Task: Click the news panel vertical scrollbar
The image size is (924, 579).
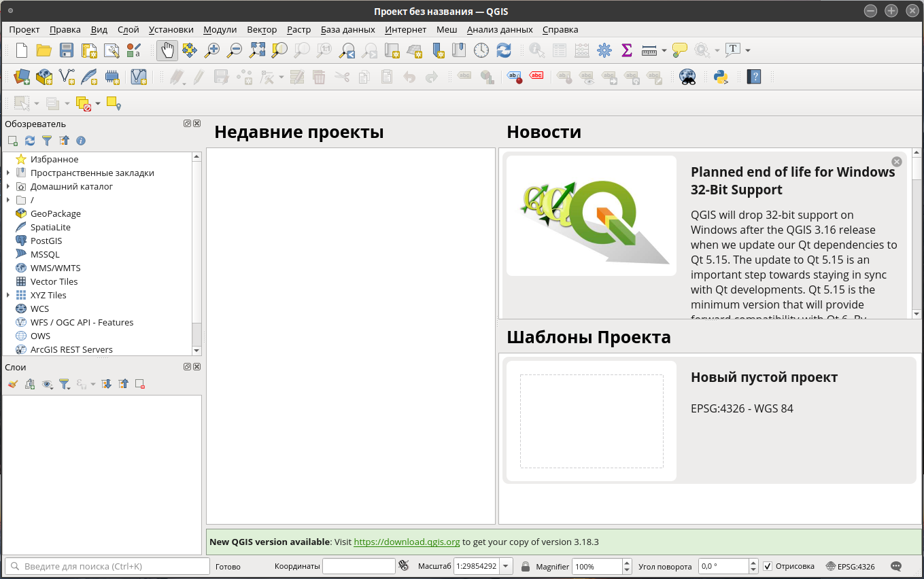Action: tap(917, 233)
